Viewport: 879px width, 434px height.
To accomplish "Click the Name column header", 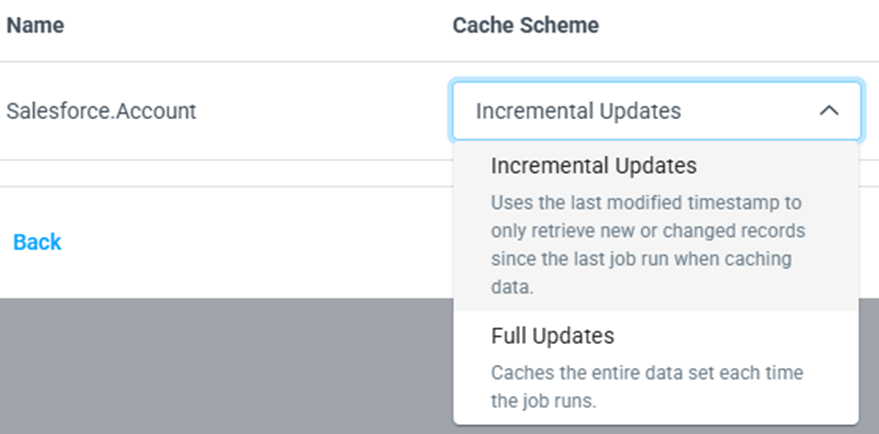I will (x=35, y=26).
